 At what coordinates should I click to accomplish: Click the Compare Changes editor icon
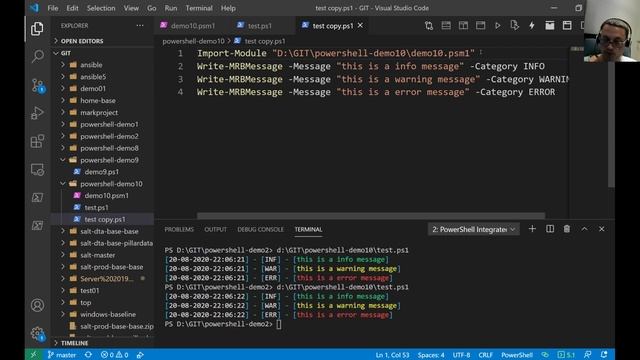[429, 26]
